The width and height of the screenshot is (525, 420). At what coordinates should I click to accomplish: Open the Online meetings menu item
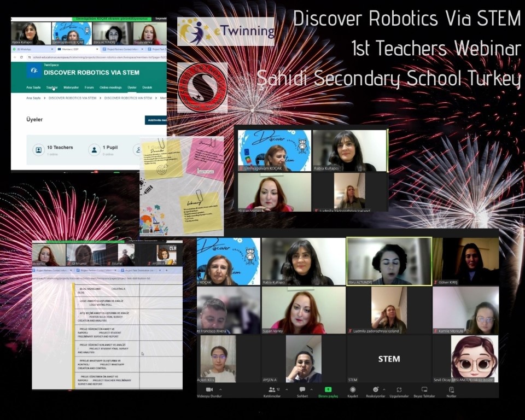pyautogui.click(x=110, y=87)
